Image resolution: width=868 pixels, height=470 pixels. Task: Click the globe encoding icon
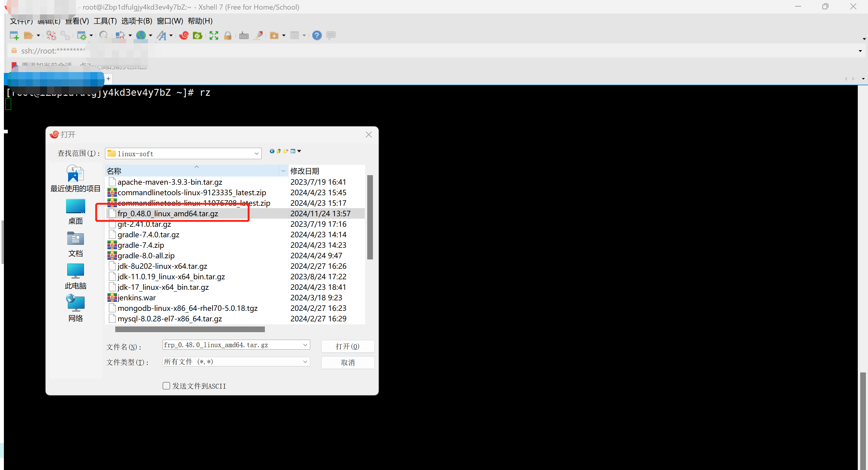point(141,35)
